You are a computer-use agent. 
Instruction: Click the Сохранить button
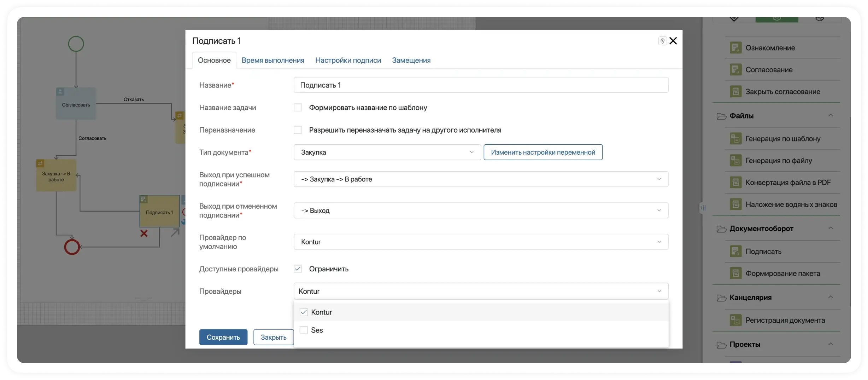(x=223, y=337)
